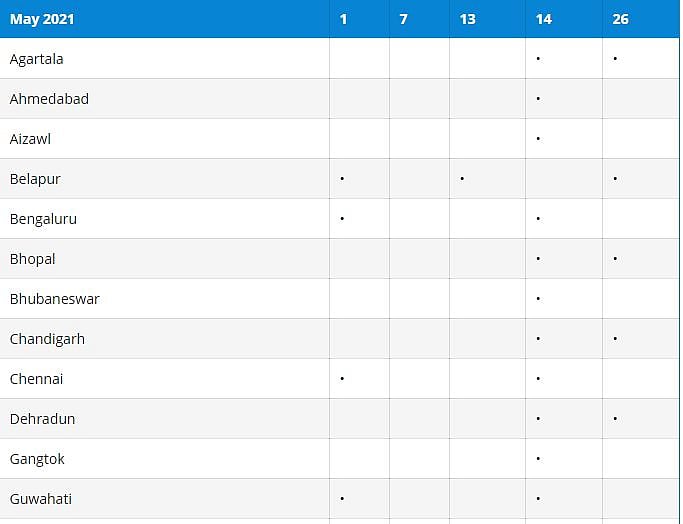Select the 14 date column header

pos(543,19)
